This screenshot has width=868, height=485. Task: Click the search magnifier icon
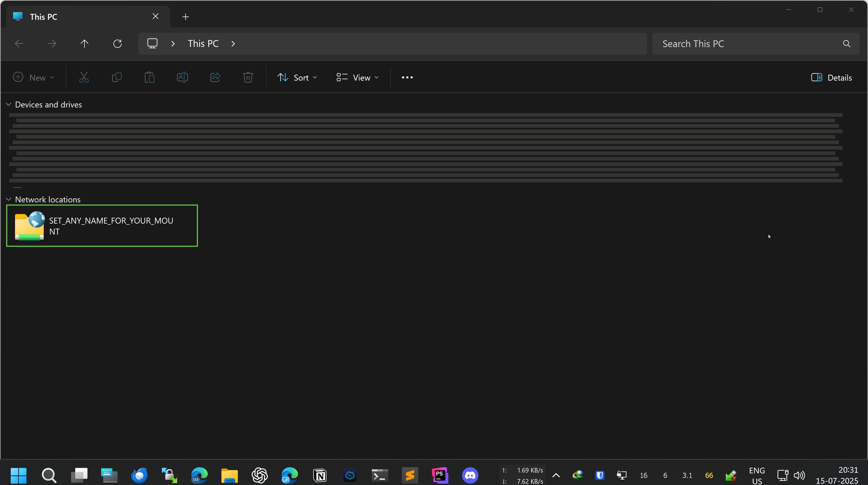[x=847, y=44]
